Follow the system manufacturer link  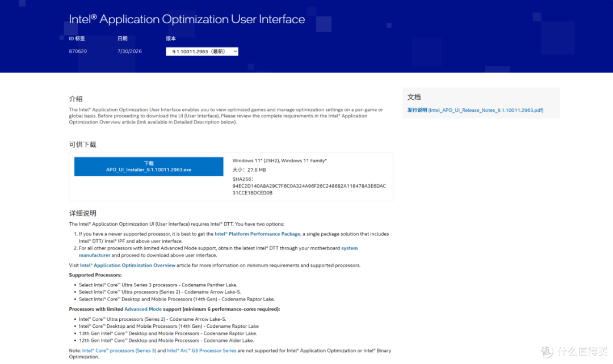[218, 252]
